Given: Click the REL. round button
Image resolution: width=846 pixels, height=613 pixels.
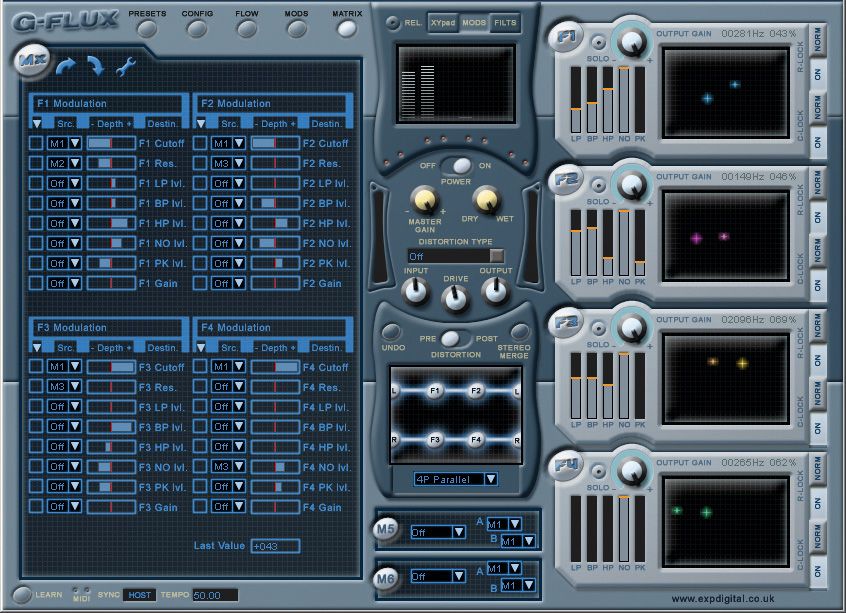Looking at the screenshot, I should coord(392,23).
